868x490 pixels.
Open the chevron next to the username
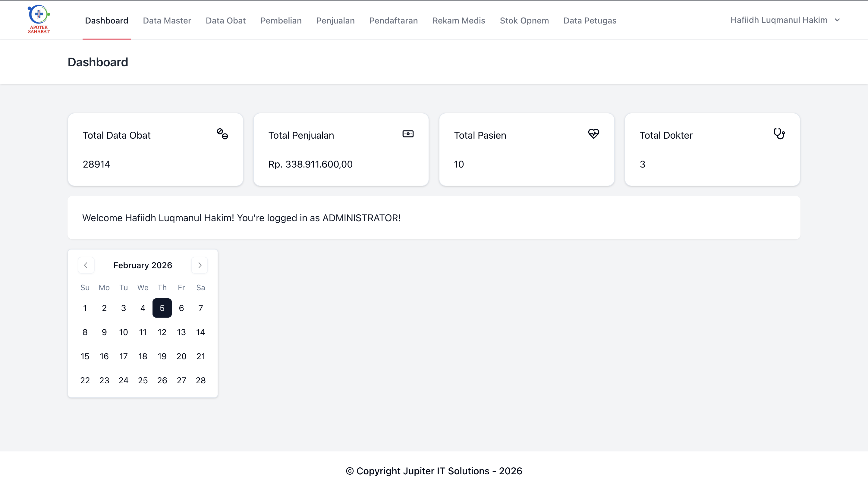(x=837, y=20)
